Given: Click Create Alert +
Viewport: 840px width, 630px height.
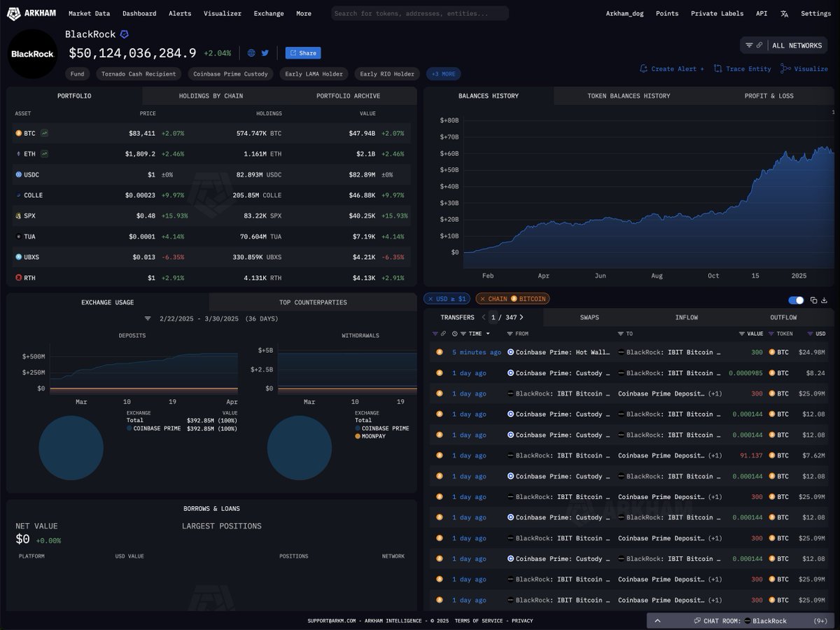Looking at the screenshot, I should [x=672, y=69].
